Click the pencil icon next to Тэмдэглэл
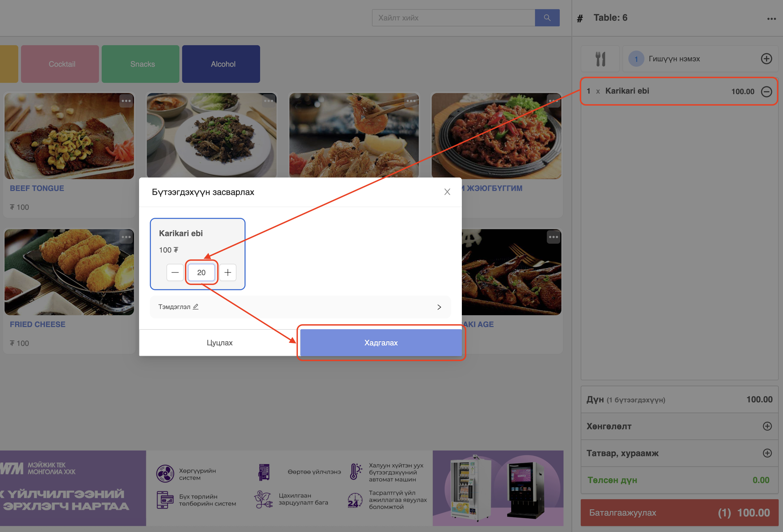Viewport: 783px width, 532px height. point(196,307)
